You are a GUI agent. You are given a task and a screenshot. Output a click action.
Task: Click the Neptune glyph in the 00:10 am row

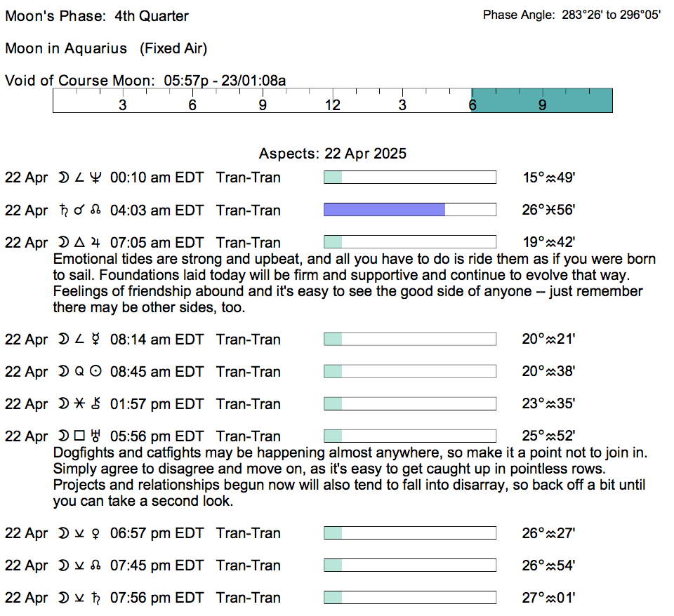click(x=95, y=178)
